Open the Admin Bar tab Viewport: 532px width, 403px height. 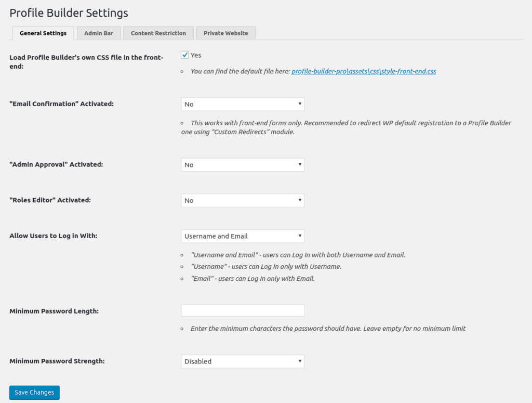click(99, 33)
